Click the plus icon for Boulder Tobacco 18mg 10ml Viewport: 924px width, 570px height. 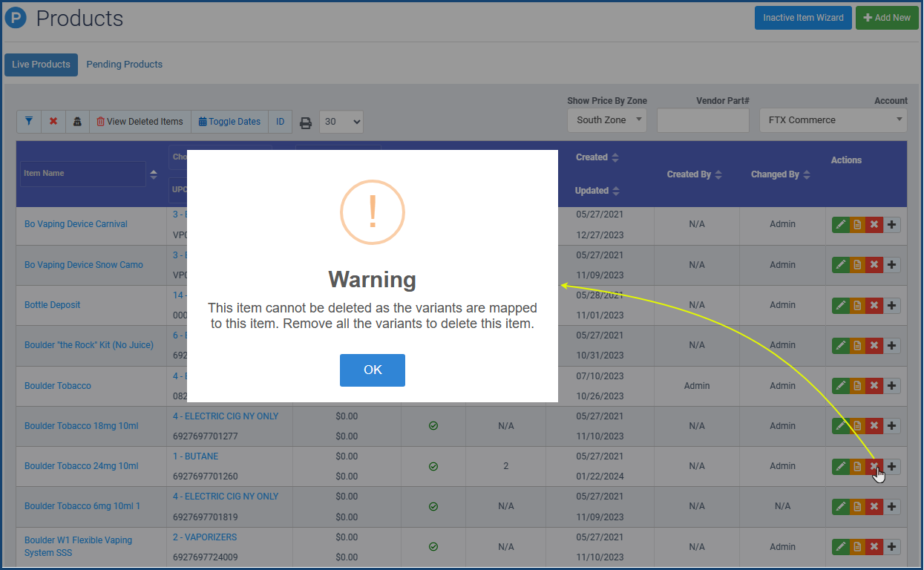coord(892,426)
